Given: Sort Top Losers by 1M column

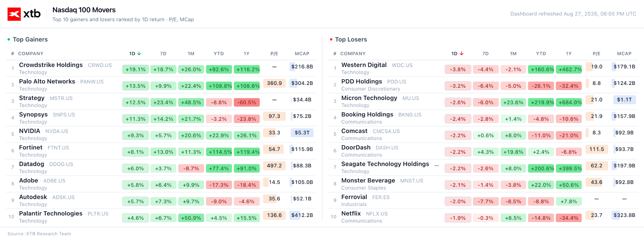Looking at the screenshot, I should (513, 54).
